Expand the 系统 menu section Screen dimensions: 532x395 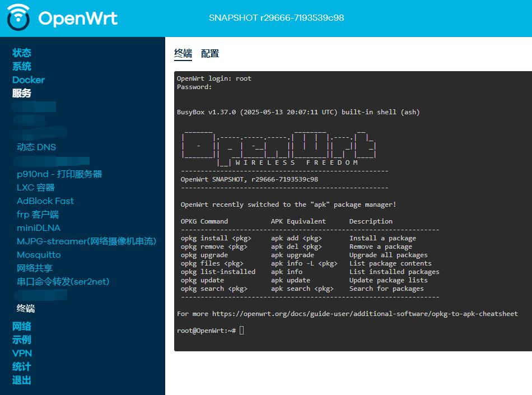22,67
